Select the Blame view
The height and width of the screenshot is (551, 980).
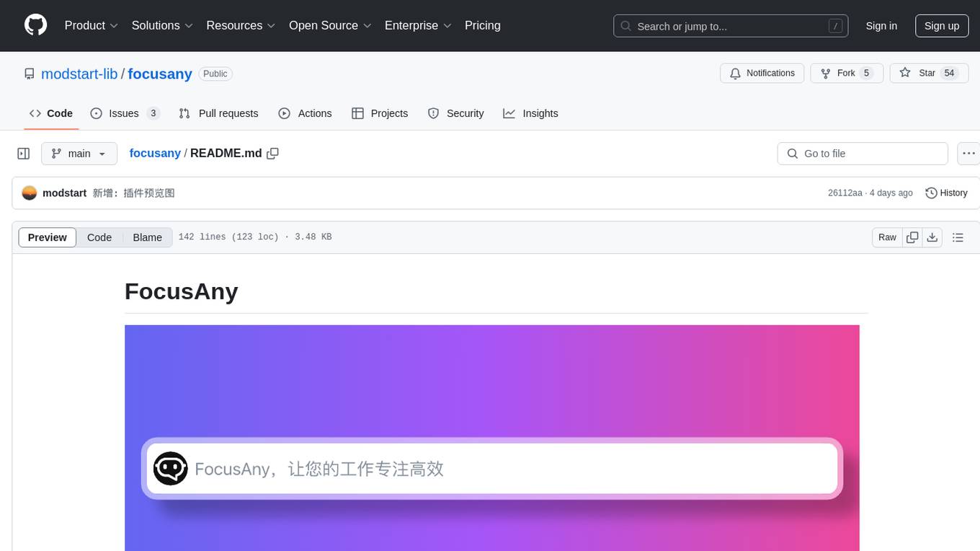coord(148,237)
